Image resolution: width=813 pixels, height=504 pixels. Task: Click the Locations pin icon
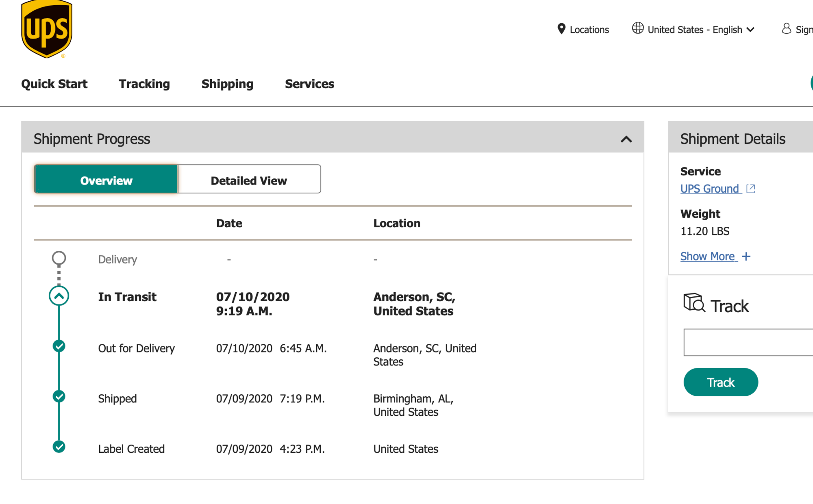coord(561,29)
